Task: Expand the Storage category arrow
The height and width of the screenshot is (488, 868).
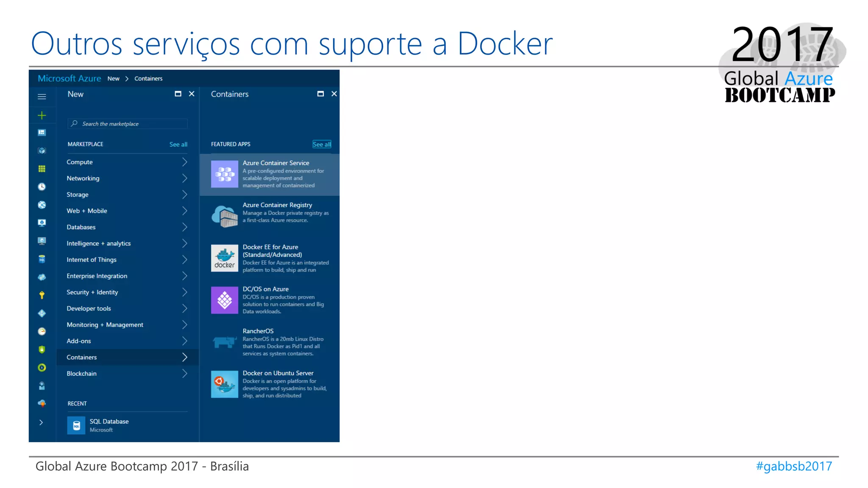Action: (184, 194)
